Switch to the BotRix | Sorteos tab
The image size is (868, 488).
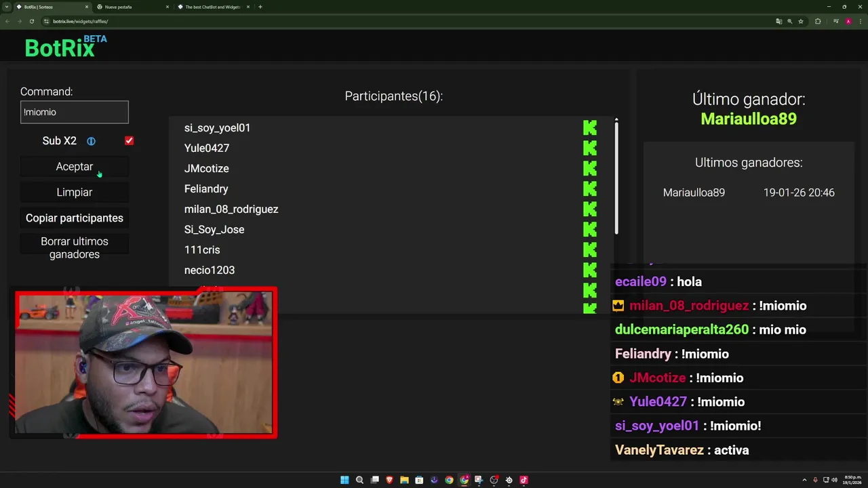pos(52,7)
